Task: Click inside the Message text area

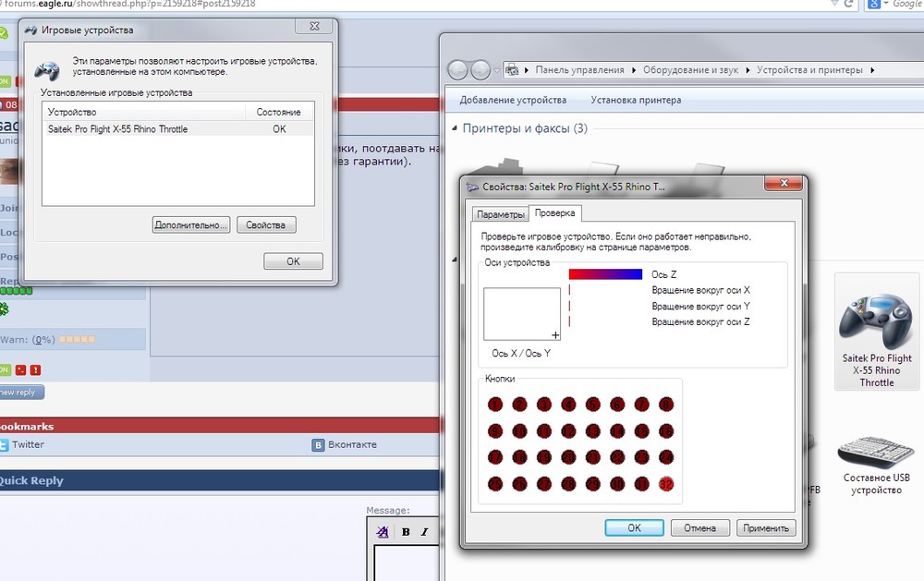Action: click(407, 563)
